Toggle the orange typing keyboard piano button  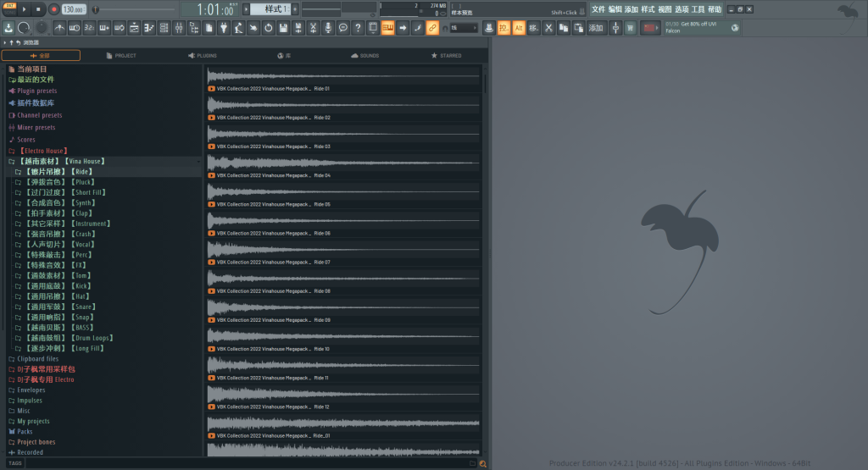(387, 28)
